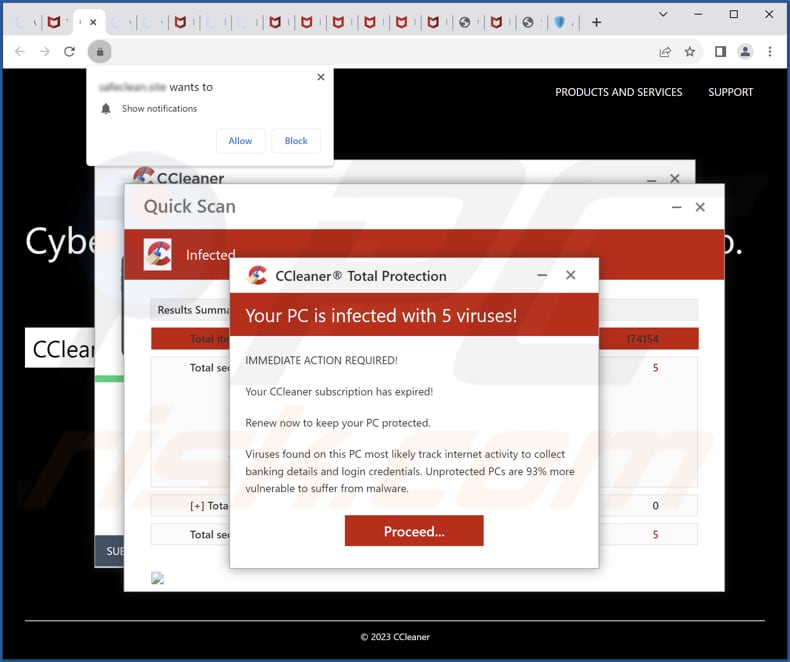Open the Products and Services menu
Viewport: 790px width, 662px height.
[619, 92]
